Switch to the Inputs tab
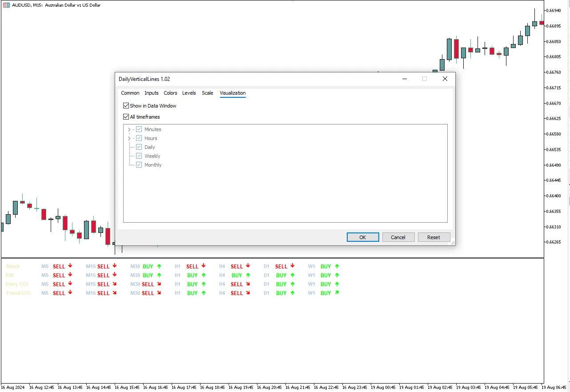Screen dimensions: 570x392 coord(152,93)
